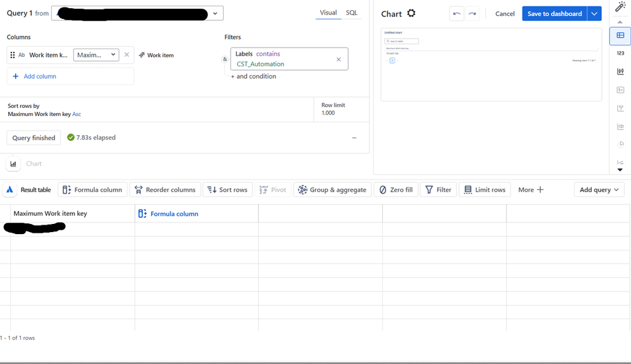
Task: Select the line chart type icon
Action: pyautogui.click(x=620, y=162)
